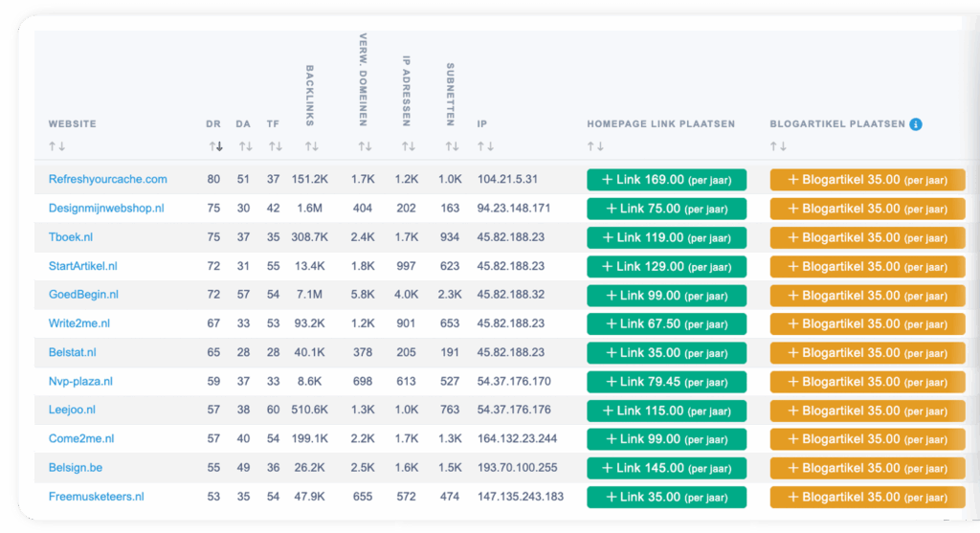Add Blogartikel for Leejoo.nl

[867, 411]
